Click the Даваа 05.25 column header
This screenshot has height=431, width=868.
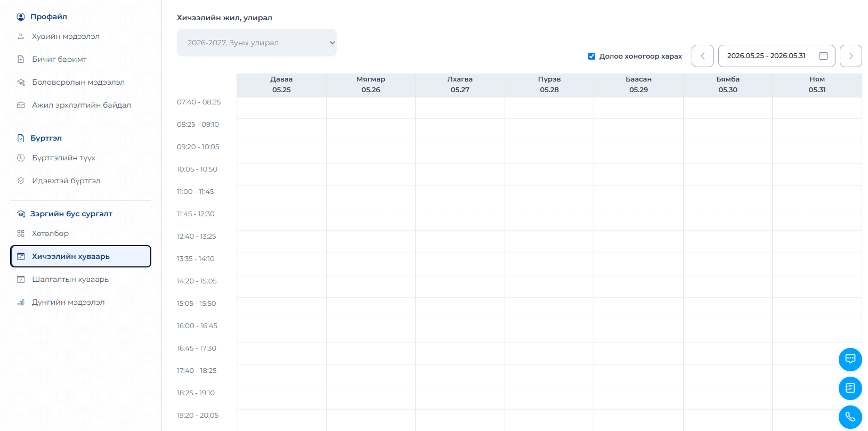pyautogui.click(x=281, y=85)
